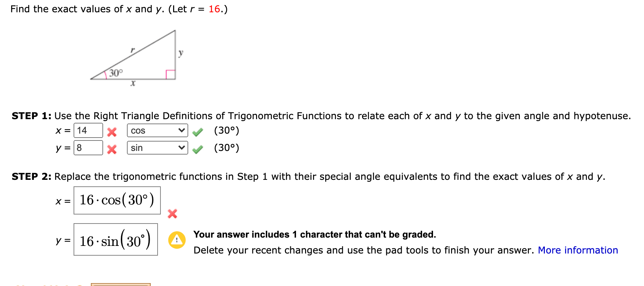Select the x = 14 input field
This screenshot has height=286, width=644.
point(88,131)
